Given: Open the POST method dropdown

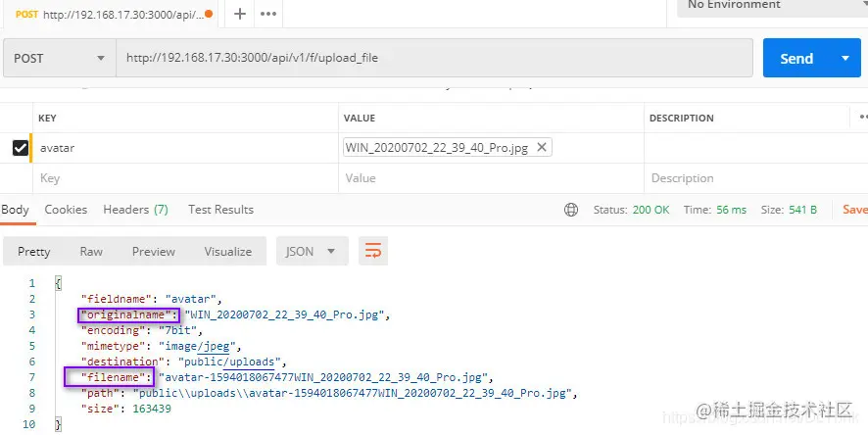Looking at the screenshot, I should 60,58.
